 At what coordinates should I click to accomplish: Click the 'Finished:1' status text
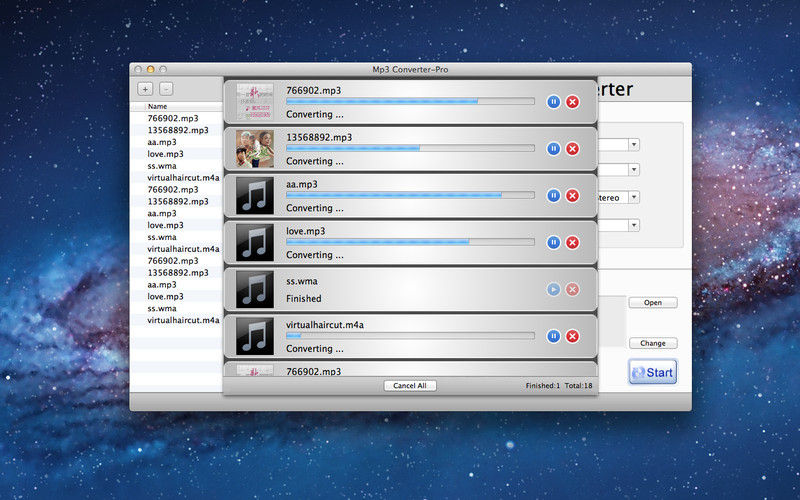[542, 386]
